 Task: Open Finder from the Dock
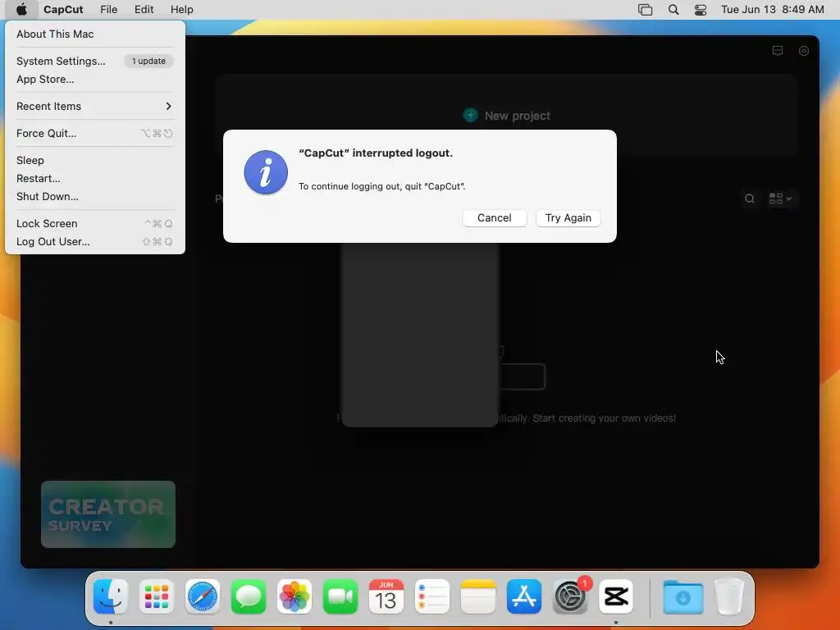tap(111, 597)
